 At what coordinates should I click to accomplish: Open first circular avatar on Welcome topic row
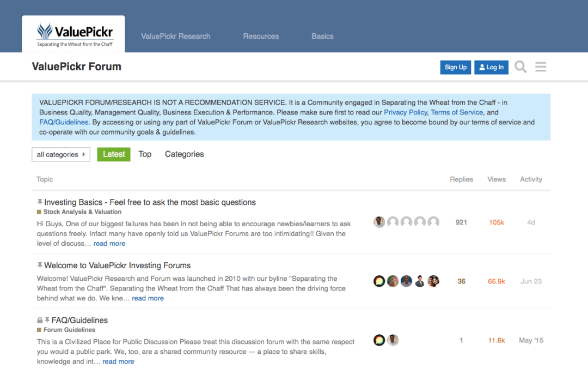click(x=379, y=281)
